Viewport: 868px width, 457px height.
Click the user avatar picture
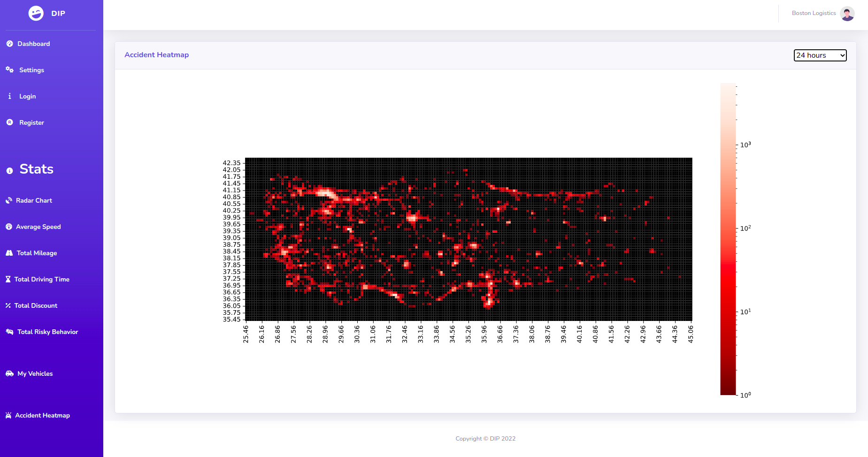click(847, 14)
